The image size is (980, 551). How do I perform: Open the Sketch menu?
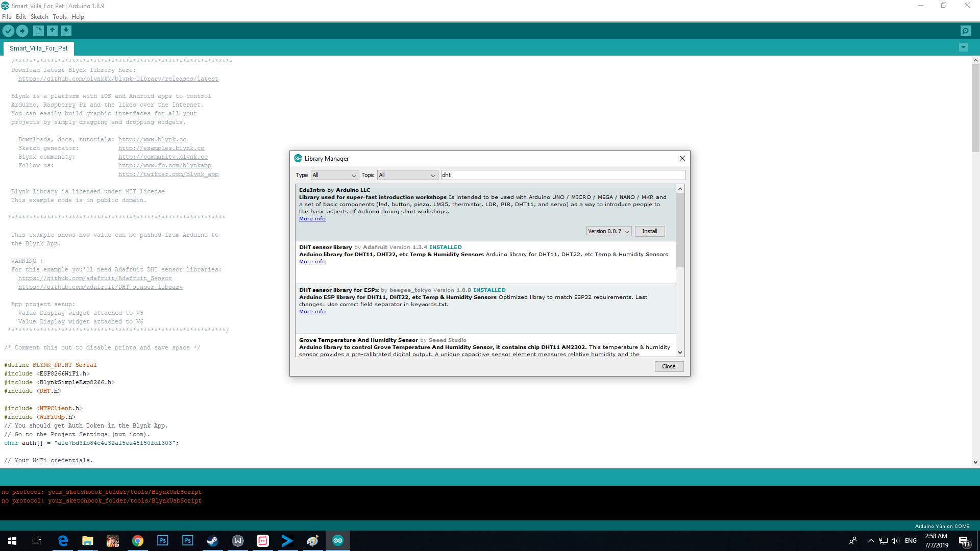[39, 17]
